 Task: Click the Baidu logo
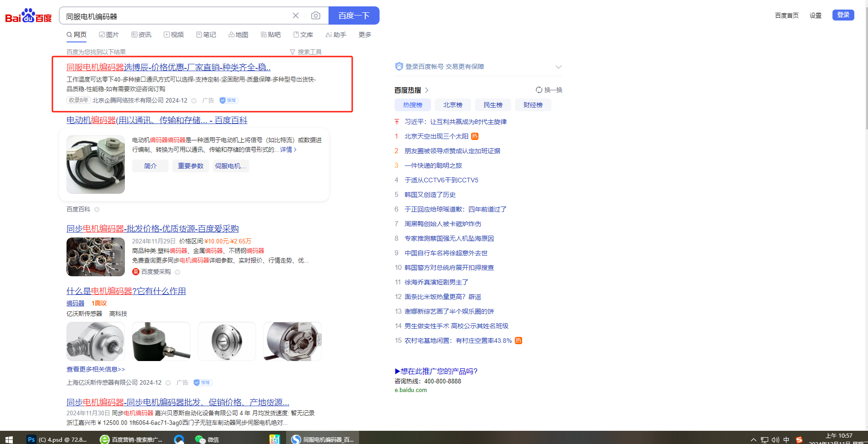(x=28, y=16)
